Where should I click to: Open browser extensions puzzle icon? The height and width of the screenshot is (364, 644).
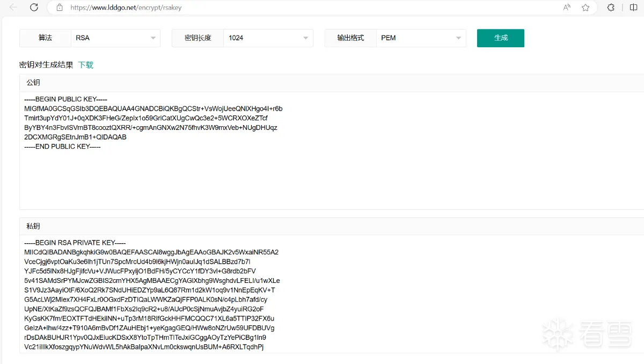tap(611, 8)
